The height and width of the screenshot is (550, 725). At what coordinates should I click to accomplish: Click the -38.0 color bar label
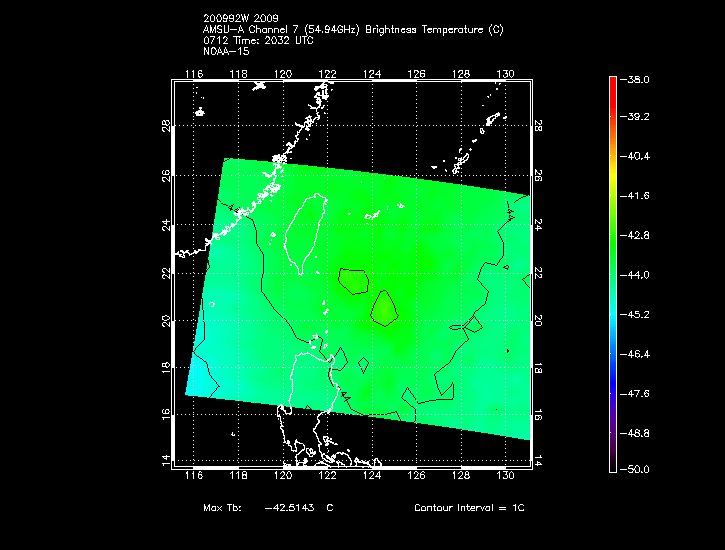638,79
